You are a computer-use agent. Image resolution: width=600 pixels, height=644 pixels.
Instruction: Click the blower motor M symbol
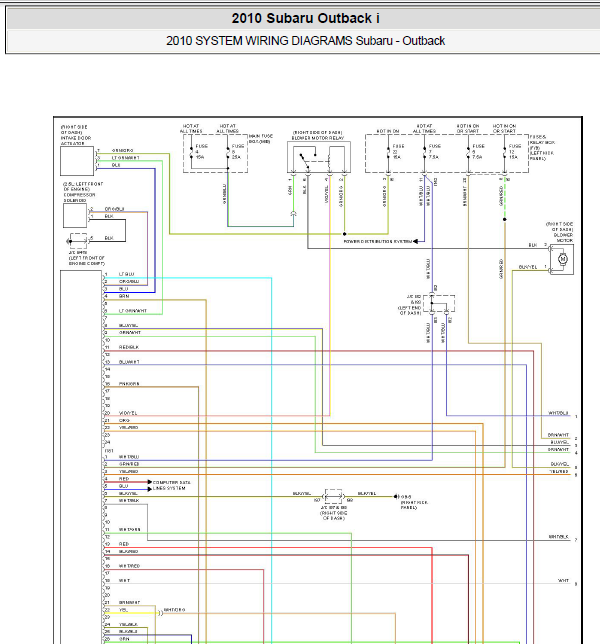[x=563, y=259]
